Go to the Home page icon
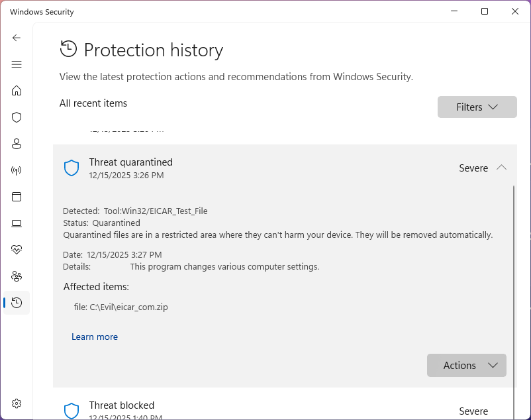The image size is (531, 420). pos(17,91)
